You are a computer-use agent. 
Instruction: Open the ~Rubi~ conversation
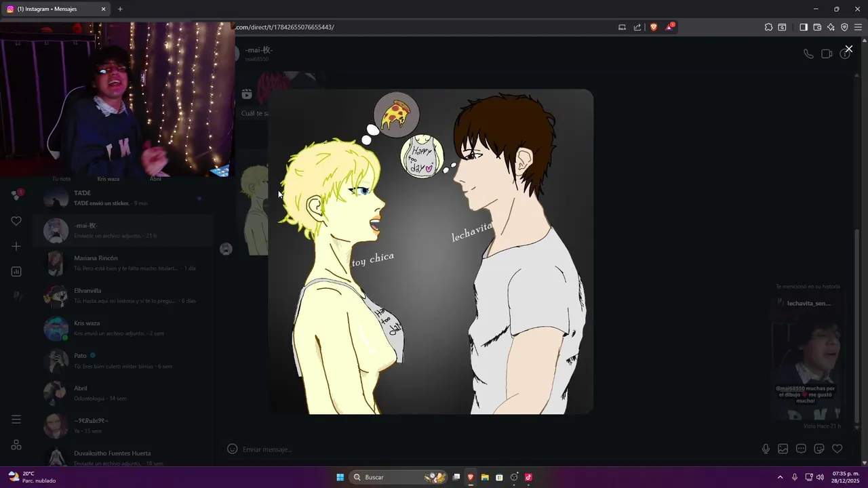[123, 426]
